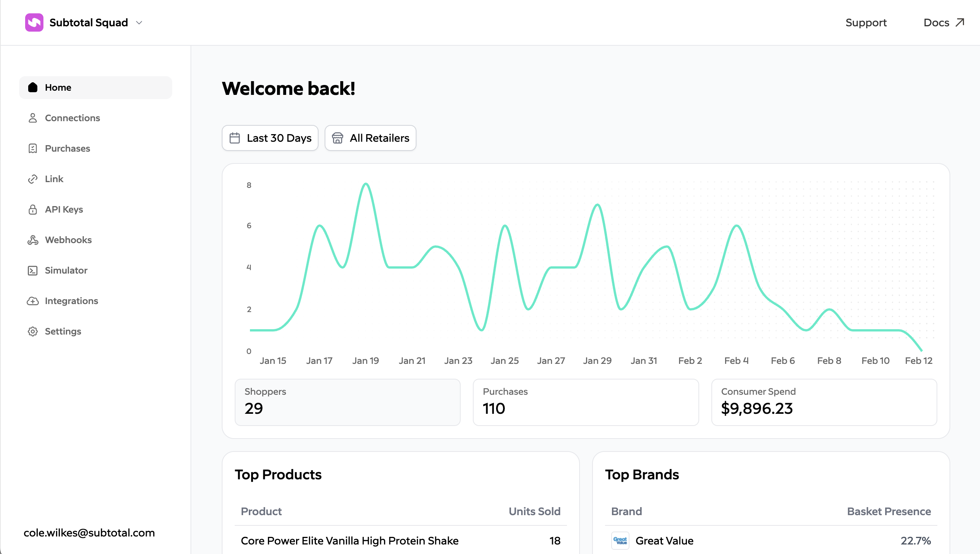Open Connections via its person icon
980x554 pixels.
(33, 118)
